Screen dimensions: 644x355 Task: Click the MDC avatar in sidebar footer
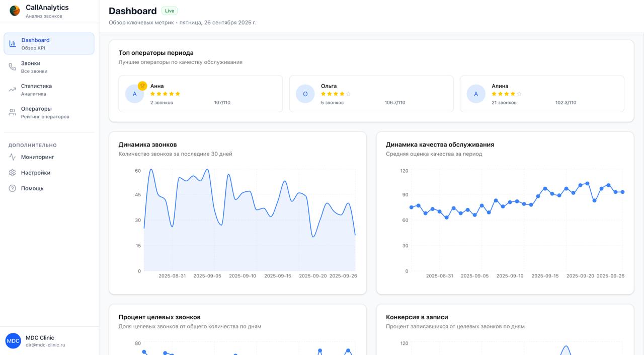point(13,341)
